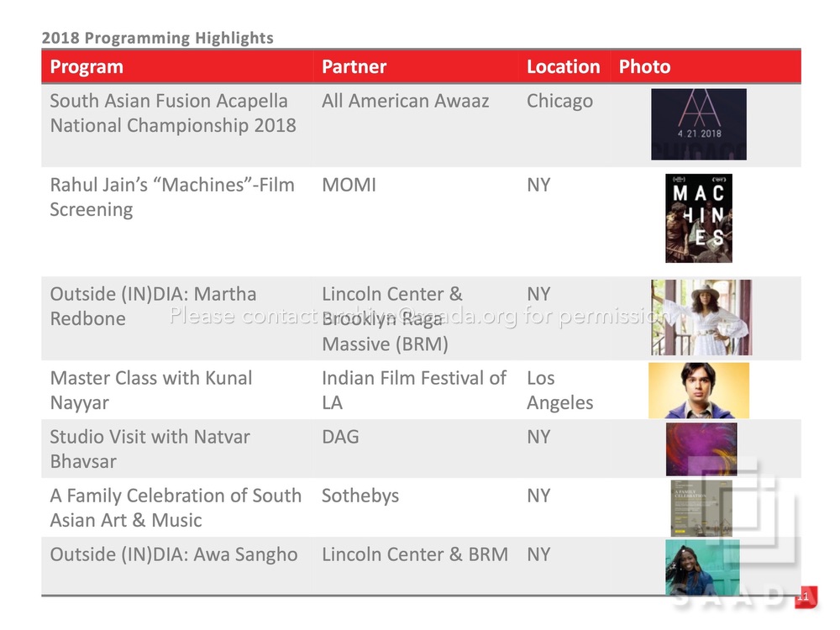Click the Kunal Nayyar portrait photo
The image size is (840, 630).
pyautogui.click(x=699, y=391)
